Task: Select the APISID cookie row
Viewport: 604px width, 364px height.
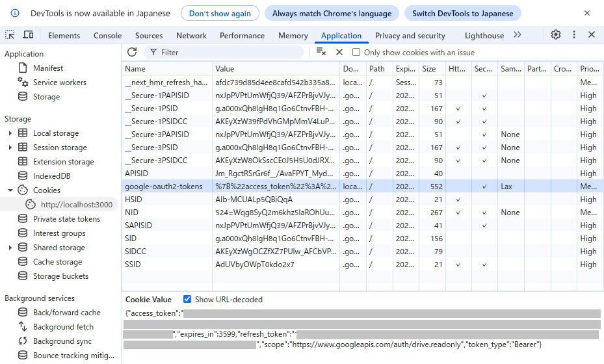Action: pos(362,174)
